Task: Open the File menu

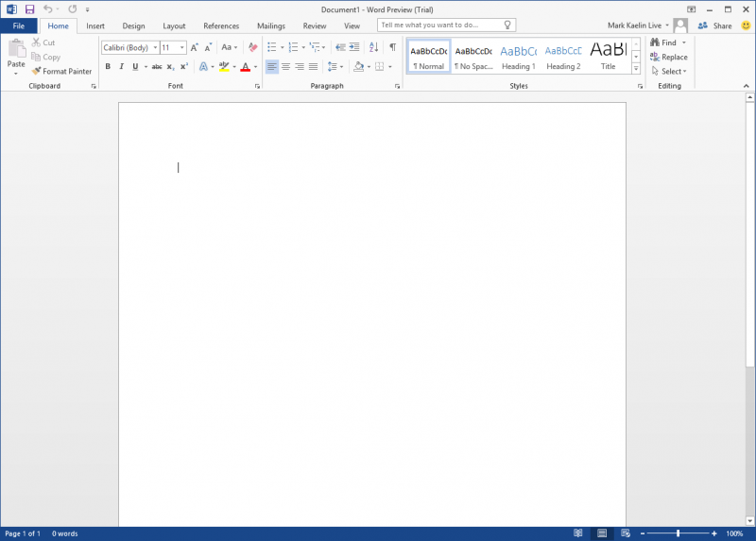Action: point(19,25)
